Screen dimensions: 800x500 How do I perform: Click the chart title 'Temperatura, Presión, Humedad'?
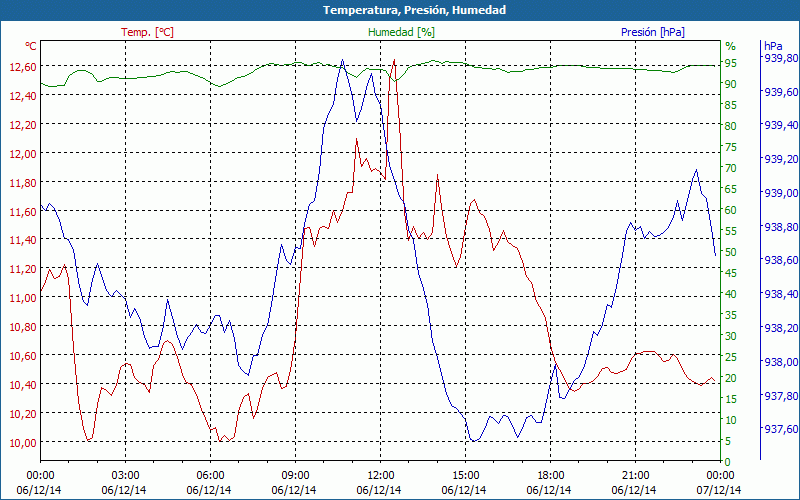[x=414, y=10]
